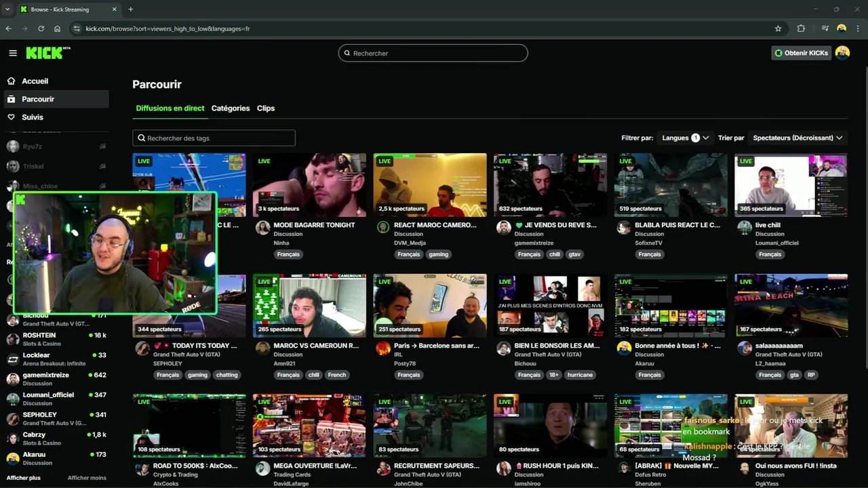The image size is (868, 488).
Task: Click DVM_Medja channel avatar
Action: pos(383,228)
